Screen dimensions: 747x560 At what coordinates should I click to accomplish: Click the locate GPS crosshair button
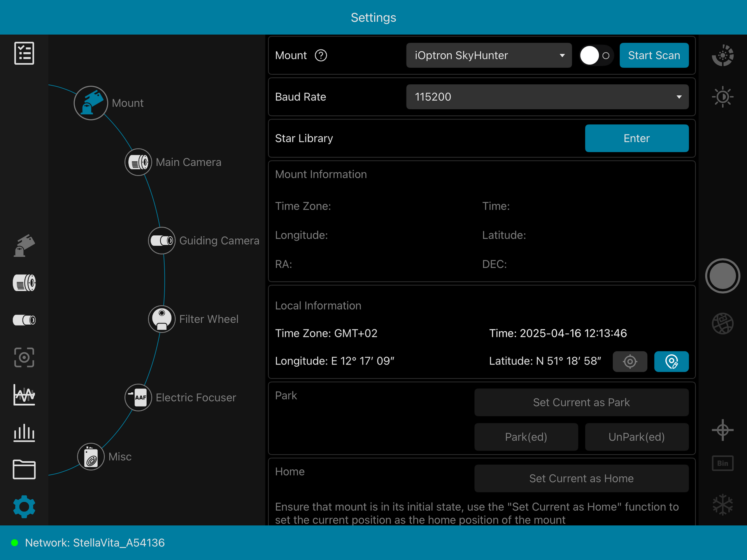click(630, 362)
